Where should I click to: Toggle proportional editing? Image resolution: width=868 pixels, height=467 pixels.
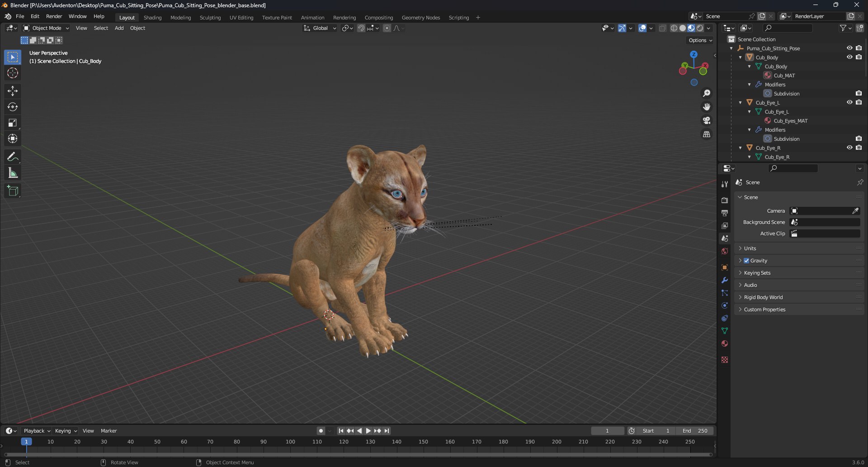coord(387,28)
